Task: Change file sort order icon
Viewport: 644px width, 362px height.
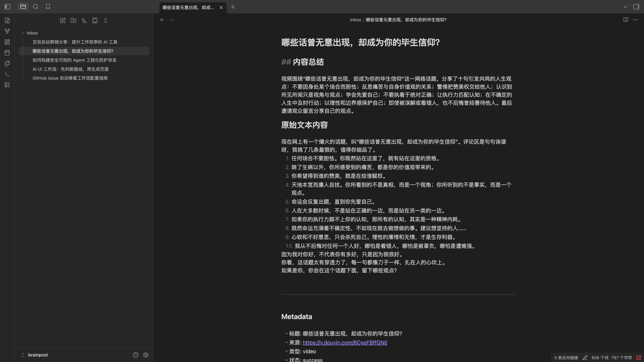Action: [x=84, y=20]
